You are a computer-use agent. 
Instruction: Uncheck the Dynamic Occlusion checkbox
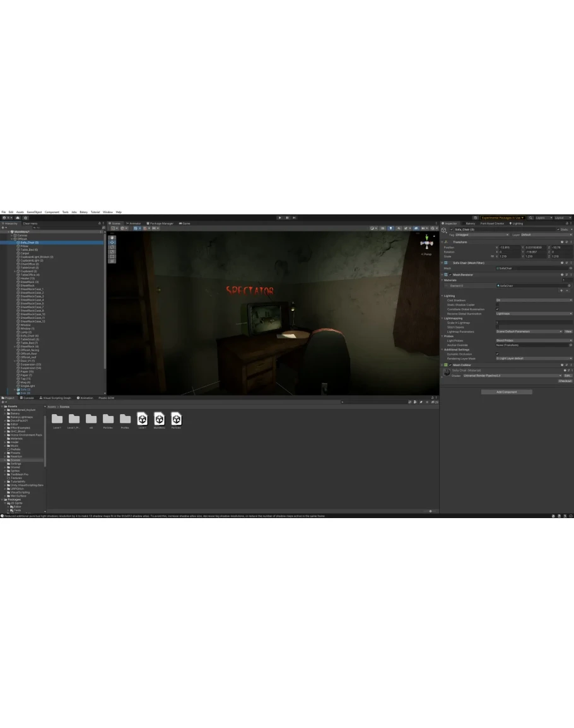497,354
